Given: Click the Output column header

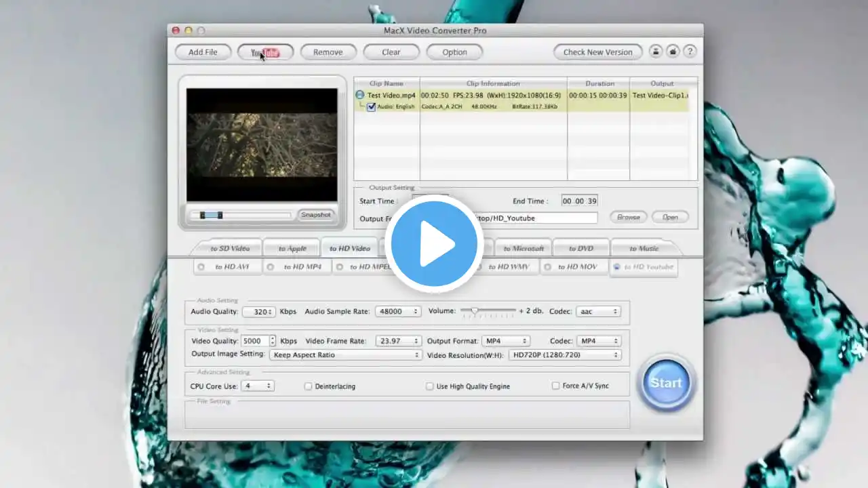Looking at the screenshot, I should 663,84.
